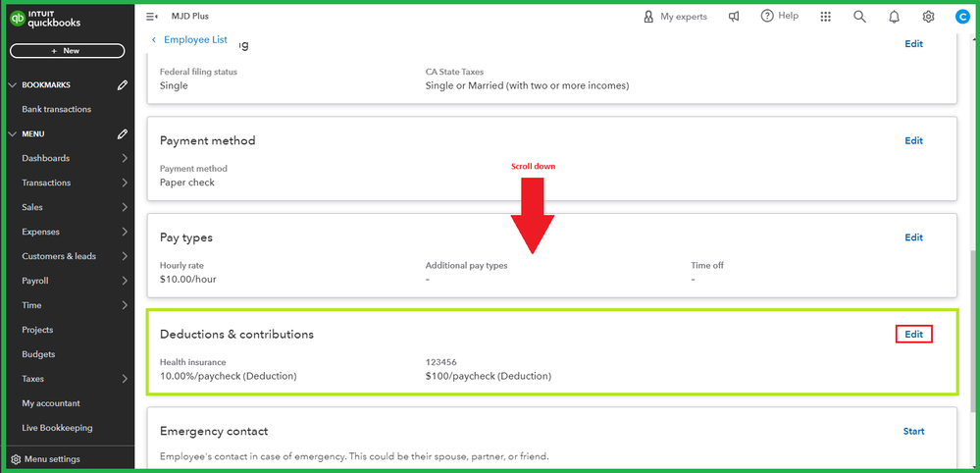This screenshot has height=473, width=980.
Task: Collapse the navigation menu with the hamburger icon
Action: click(151, 17)
